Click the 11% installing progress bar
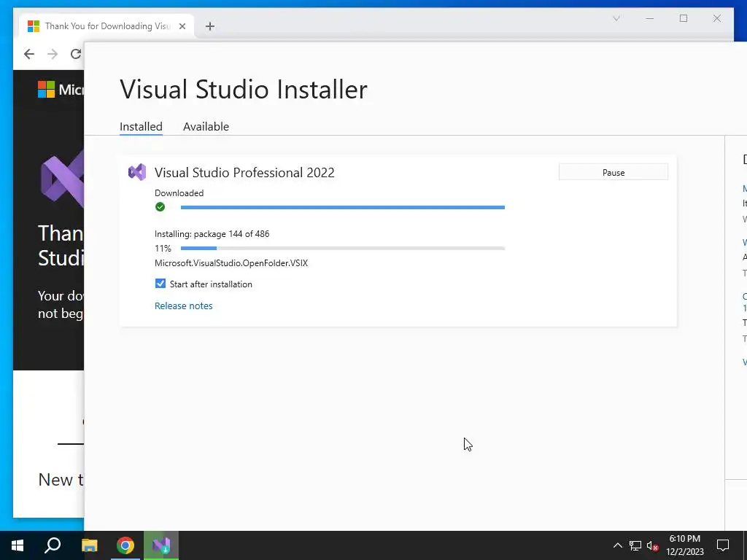Viewport: 747px width, 560px height. coord(343,248)
